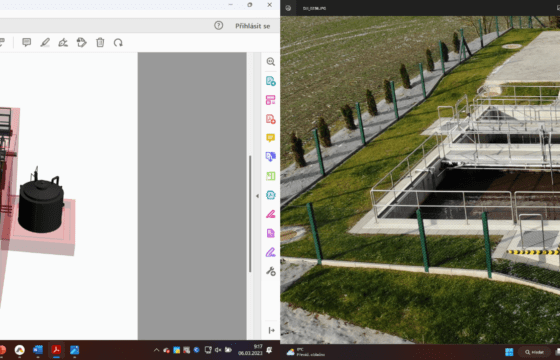Click the aerial treatment plant photo
Viewport: 560px width, 360px height.
[x=420, y=180]
